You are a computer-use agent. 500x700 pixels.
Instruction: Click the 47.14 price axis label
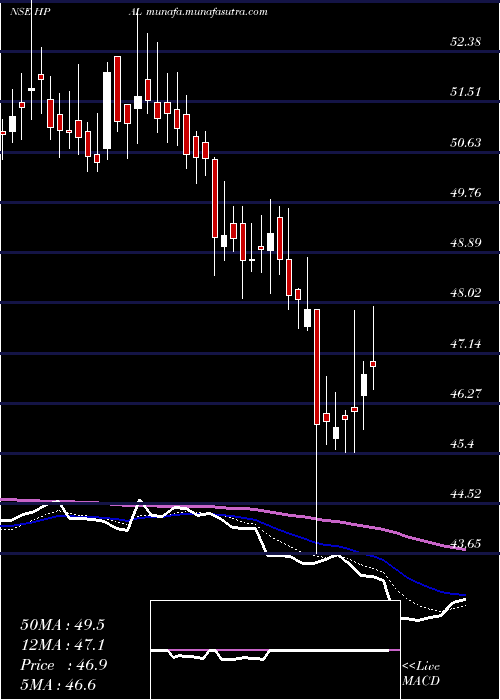pos(465,344)
